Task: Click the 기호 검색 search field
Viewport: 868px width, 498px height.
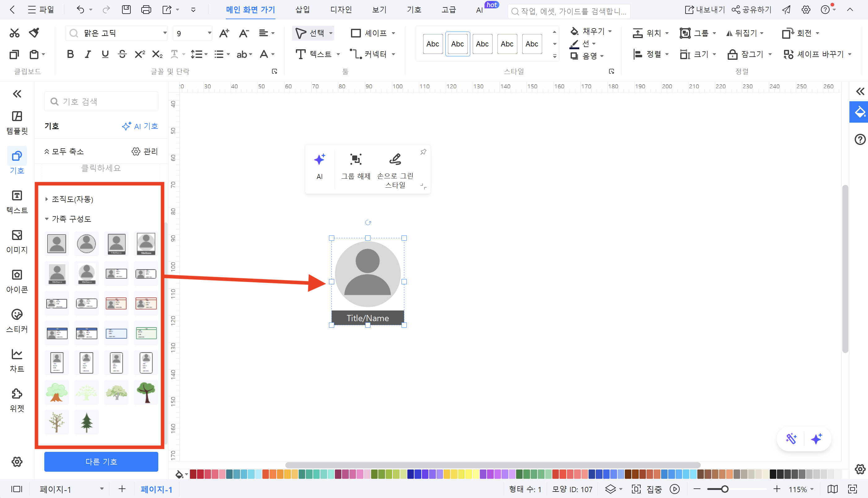Action: click(x=101, y=102)
